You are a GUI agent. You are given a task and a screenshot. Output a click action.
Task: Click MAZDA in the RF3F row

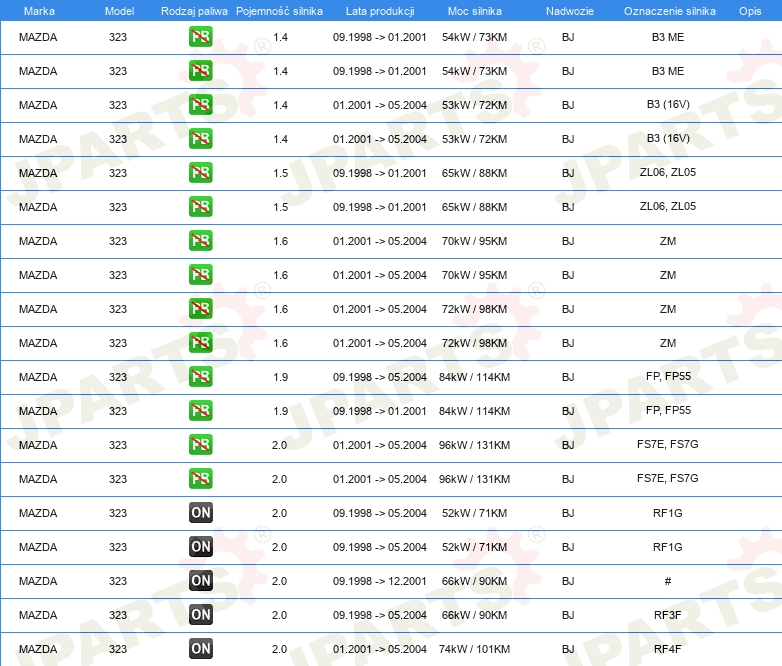click(38, 615)
